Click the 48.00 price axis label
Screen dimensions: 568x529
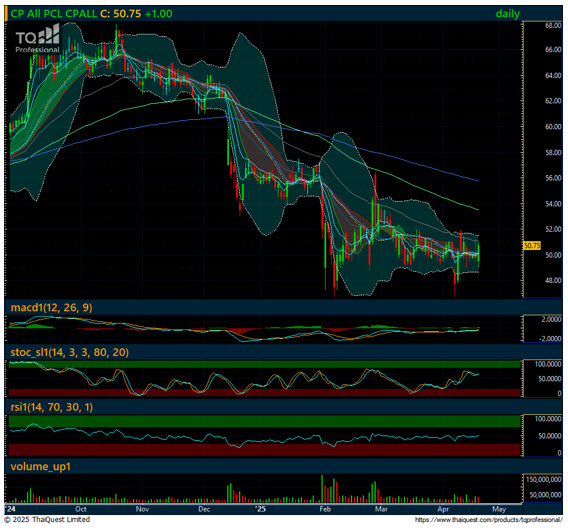point(553,280)
